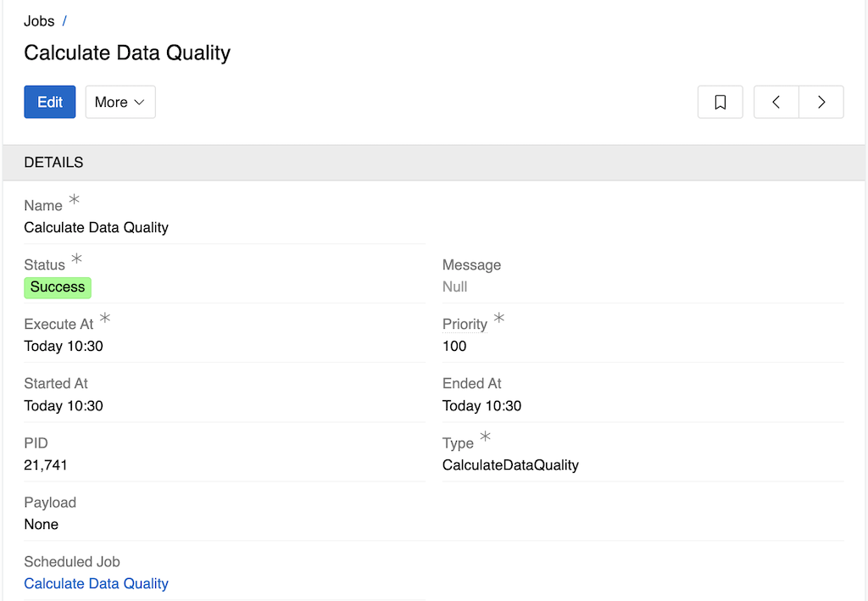Click the Payload value None

(x=42, y=524)
